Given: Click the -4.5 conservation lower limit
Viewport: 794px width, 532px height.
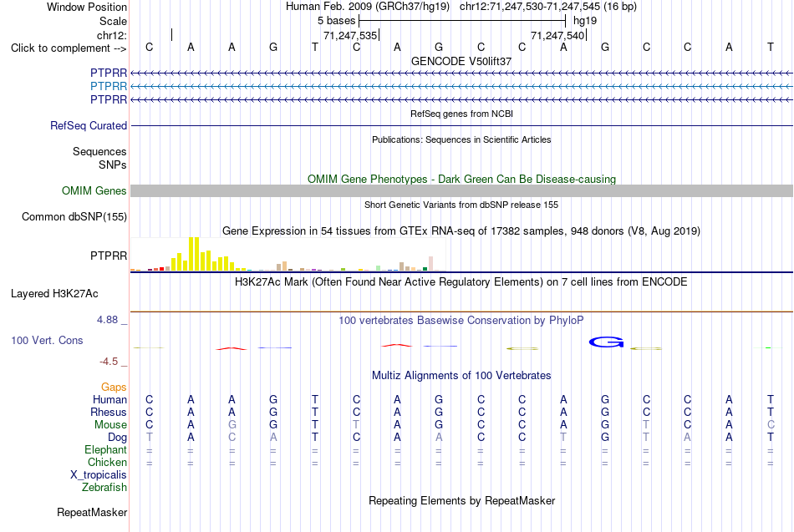Looking at the screenshot, I should 109,362.
